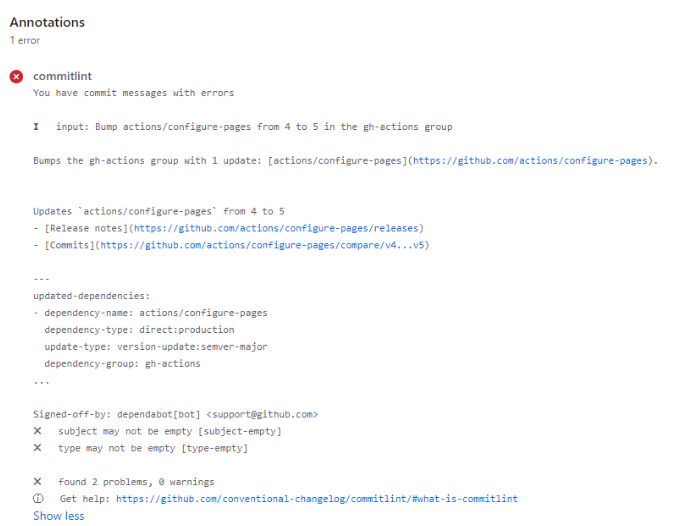Click the dependency-group: gh-actions line
Viewport: 684px width, 526px height.
tap(122, 364)
